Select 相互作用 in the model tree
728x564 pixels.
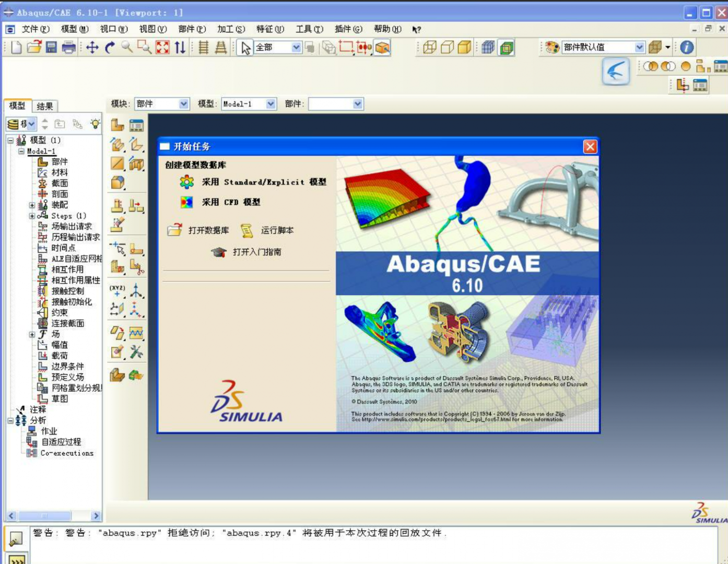coord(67,269)
